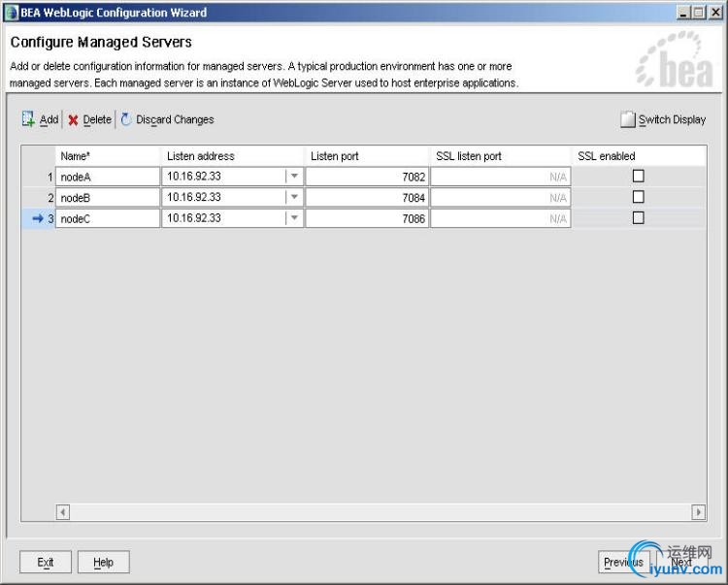Click Switch Display text

tap(672, 119)
